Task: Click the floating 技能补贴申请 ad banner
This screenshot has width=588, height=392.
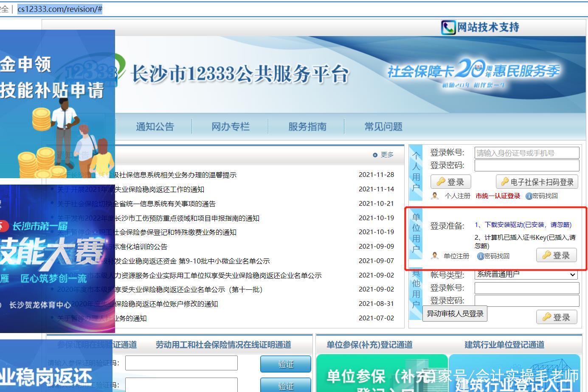Action: (x=57, y=104)
